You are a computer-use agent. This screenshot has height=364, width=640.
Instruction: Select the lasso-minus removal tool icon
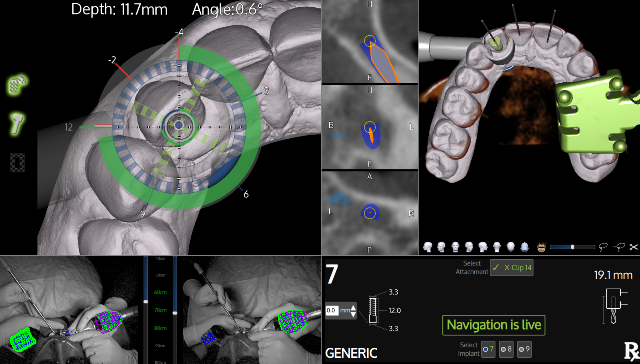click(x=619, y=247)
